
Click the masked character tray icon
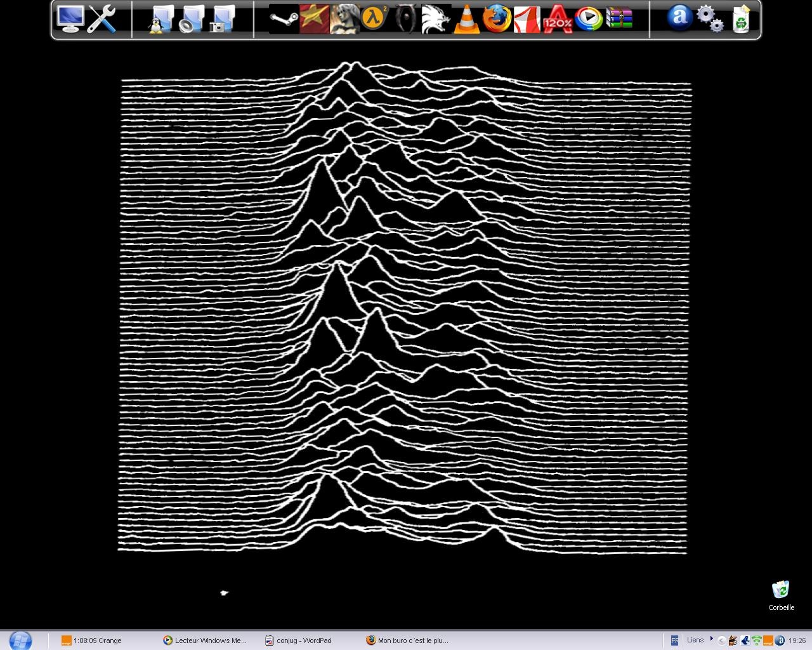[733, 640]
